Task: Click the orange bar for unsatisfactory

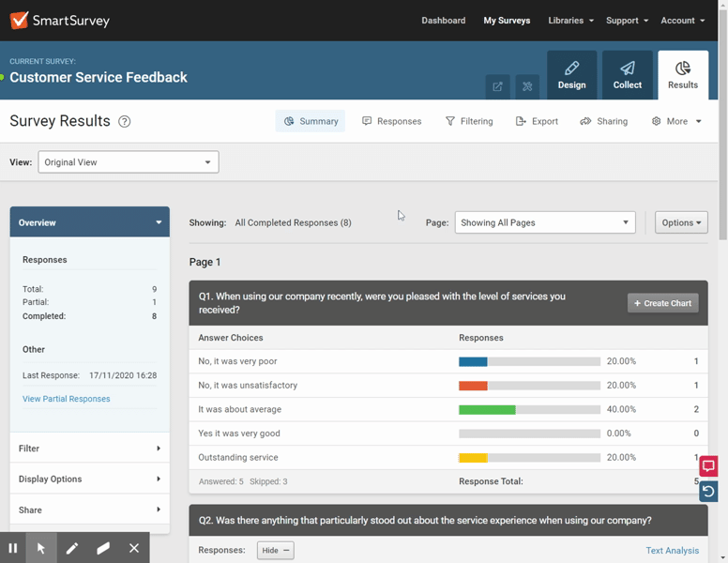Action: pos(473,386)
